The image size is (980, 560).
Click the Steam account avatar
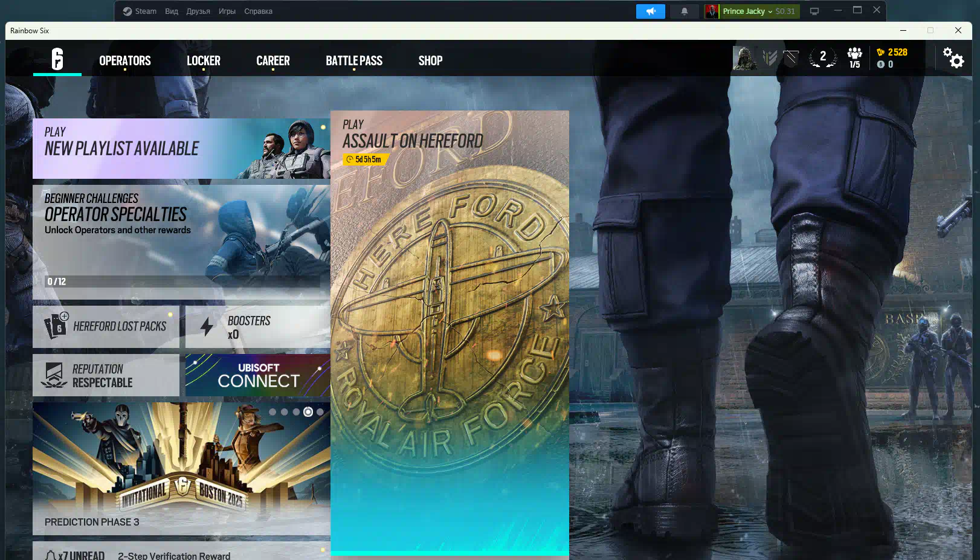coord(712,11)
